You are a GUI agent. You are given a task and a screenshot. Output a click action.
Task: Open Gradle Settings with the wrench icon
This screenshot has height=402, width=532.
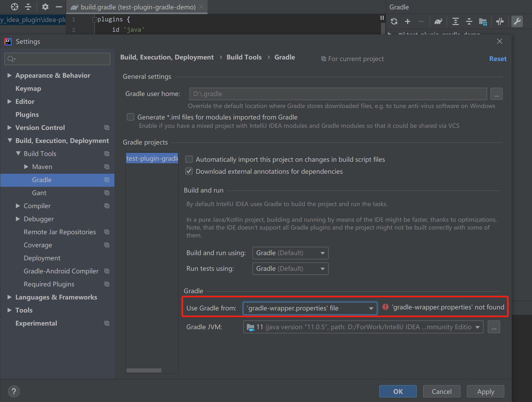coord(517,21)
